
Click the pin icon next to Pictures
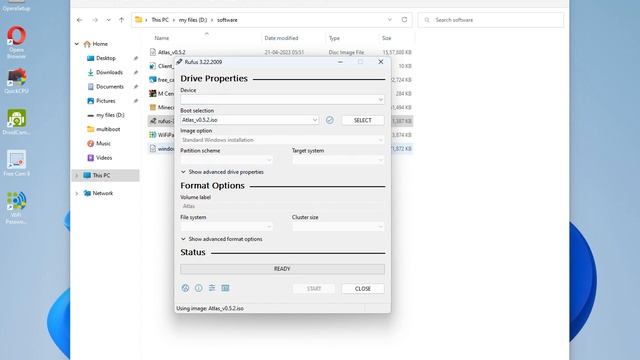(x=136, y=101)
